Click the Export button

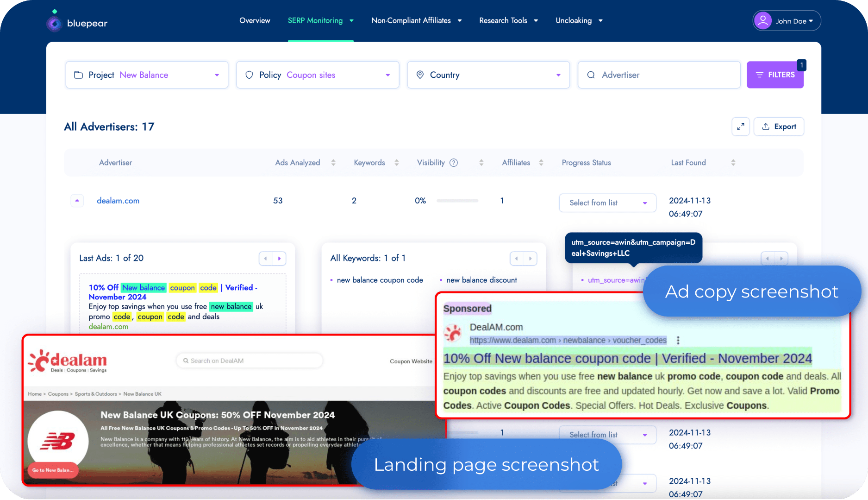click(779, 127)
